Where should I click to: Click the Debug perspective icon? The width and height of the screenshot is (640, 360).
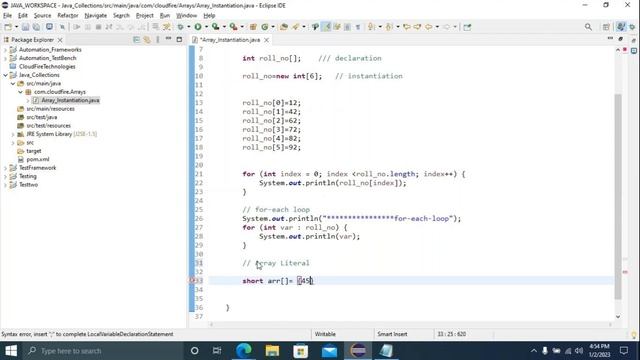pos(632,27)
